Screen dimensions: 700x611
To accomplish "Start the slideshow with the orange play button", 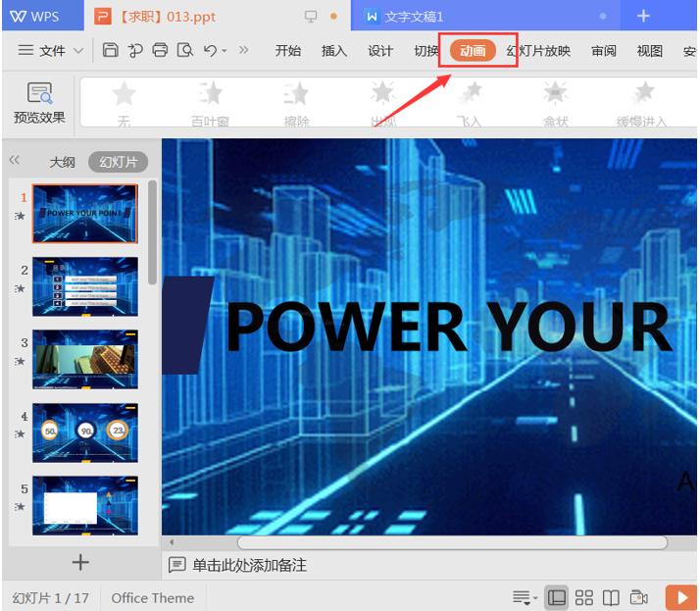I will (x=681, y=597).
